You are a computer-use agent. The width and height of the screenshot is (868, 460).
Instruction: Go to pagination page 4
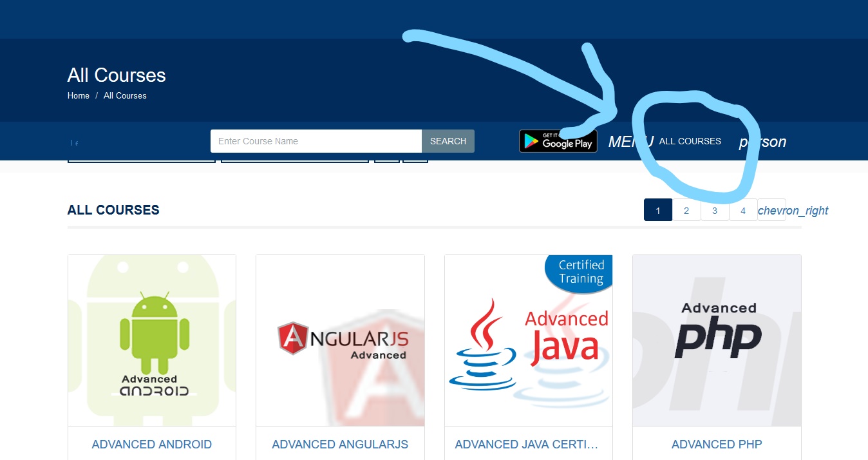(x=743, y=210)
